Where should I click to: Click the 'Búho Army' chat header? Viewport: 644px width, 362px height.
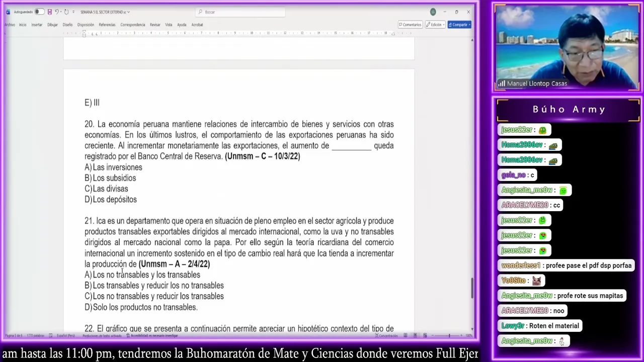pos(569,110)
